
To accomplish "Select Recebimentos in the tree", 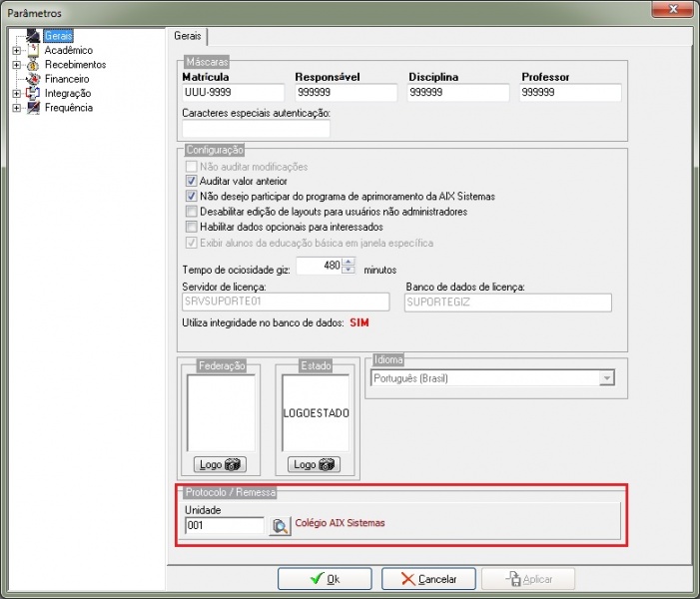I will (75, 65).
